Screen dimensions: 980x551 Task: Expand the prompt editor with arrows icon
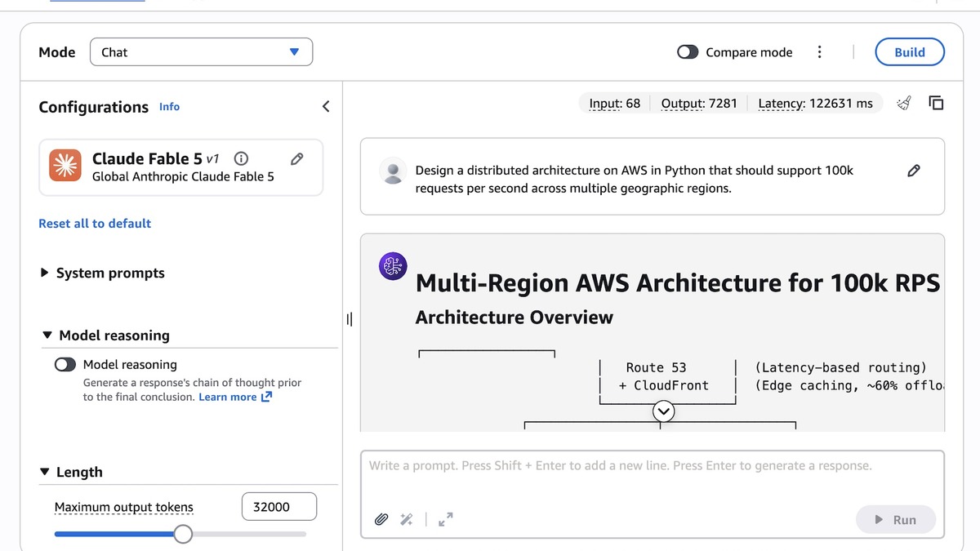[x=446, y=519]
